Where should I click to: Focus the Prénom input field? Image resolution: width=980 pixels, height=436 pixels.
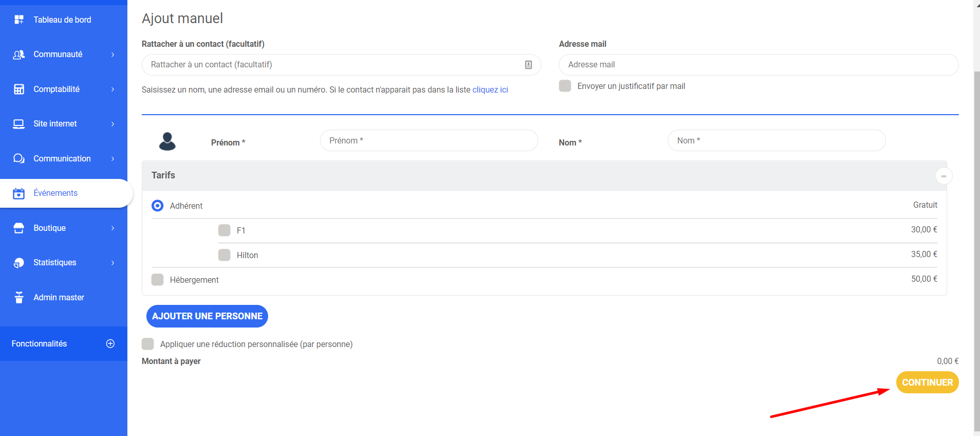tap(429, 140)
